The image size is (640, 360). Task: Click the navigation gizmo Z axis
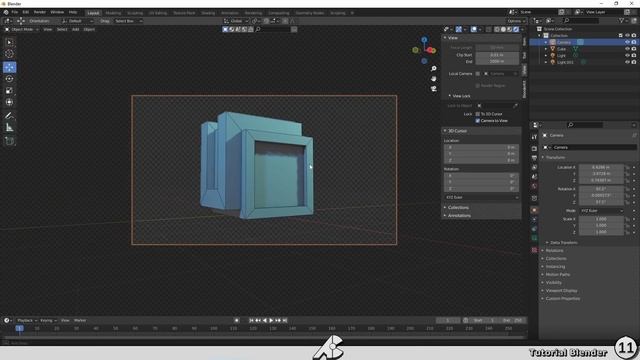click(x=424, y=40)
